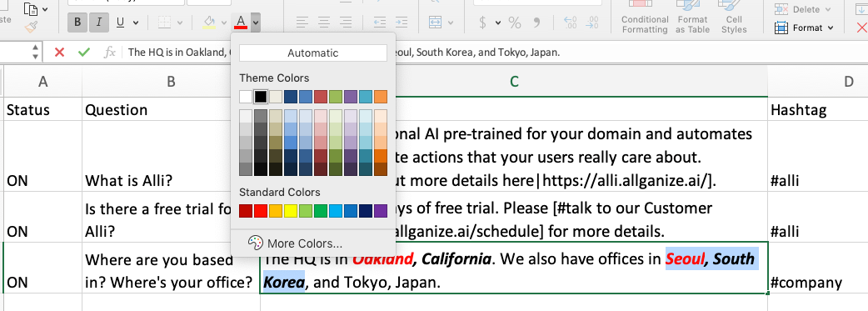Screen dimensions: 868x311
Task: Select the "Where are you based in?" cell
Action: tap(171, 267)
